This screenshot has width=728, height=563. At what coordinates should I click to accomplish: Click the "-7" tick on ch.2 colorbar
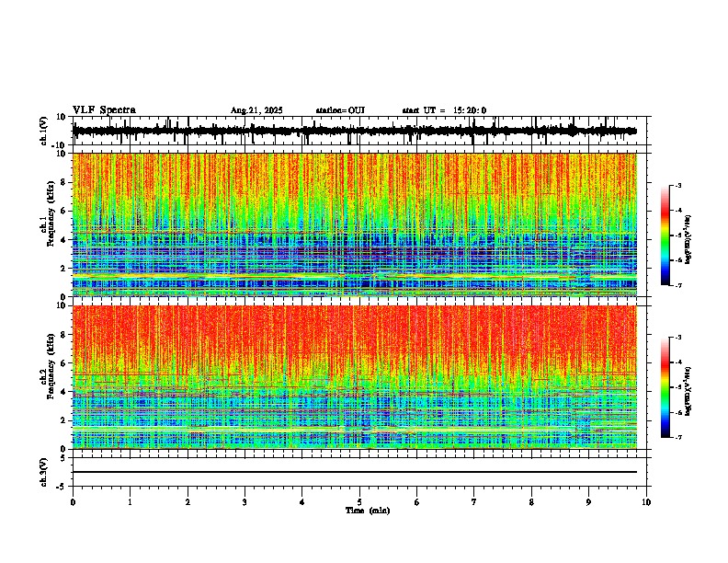pyautogui.click(x=678, y=438)
